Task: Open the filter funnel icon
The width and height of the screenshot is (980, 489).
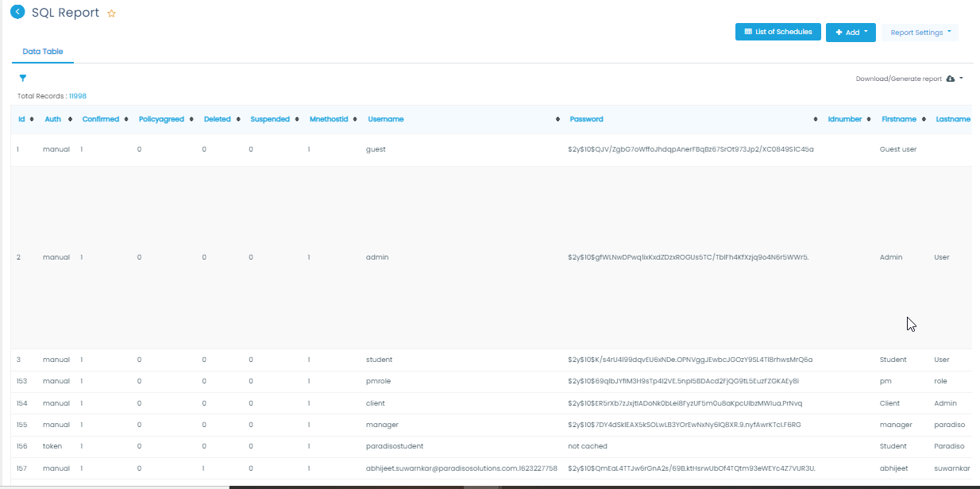Action: pos(23,78)
